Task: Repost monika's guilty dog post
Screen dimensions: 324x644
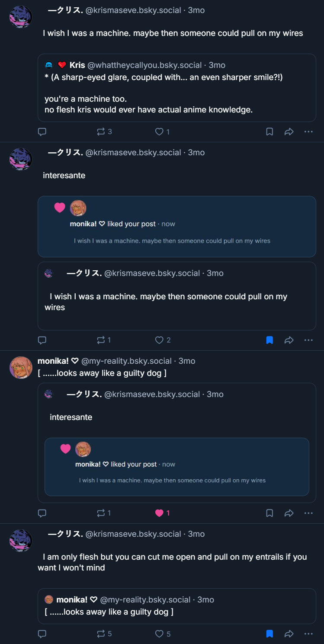Action: pos(101,513)
